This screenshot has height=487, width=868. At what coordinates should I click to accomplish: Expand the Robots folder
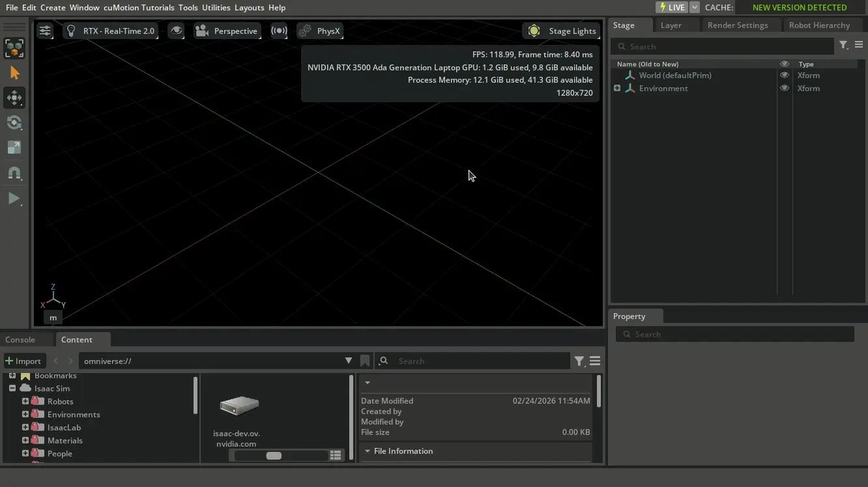pyautogui.click(x=25, y=402)
